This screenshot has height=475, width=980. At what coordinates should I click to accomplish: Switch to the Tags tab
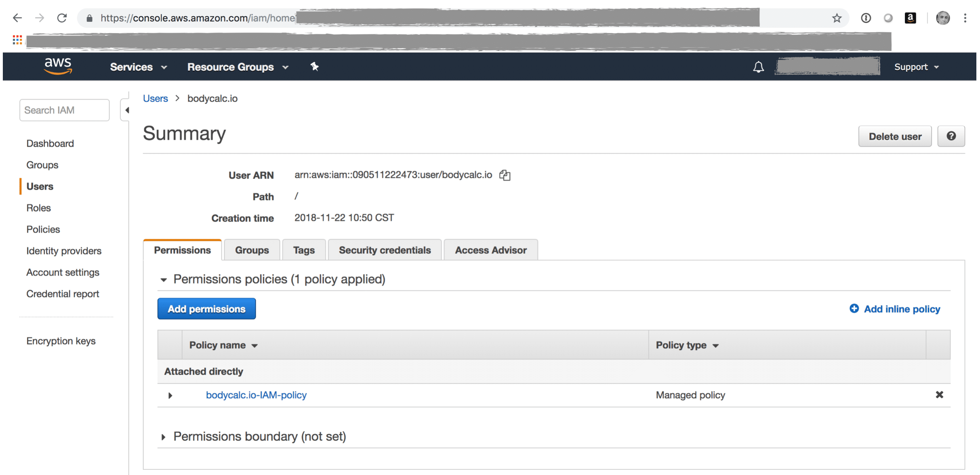tap(304, 250)
